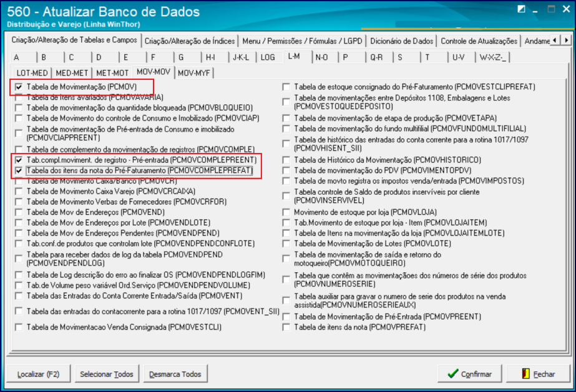Click the PCMOVMOTOQUEIRO label text
576x392 pixels.
click(368, 259)
